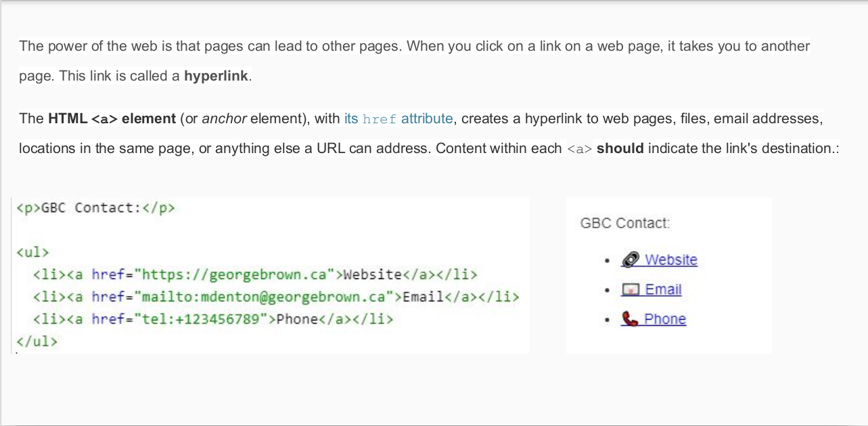Viewport: 868px width, 426px height.
Task: Click the envelope icon beside Email
Action: [x=631, y=290]
